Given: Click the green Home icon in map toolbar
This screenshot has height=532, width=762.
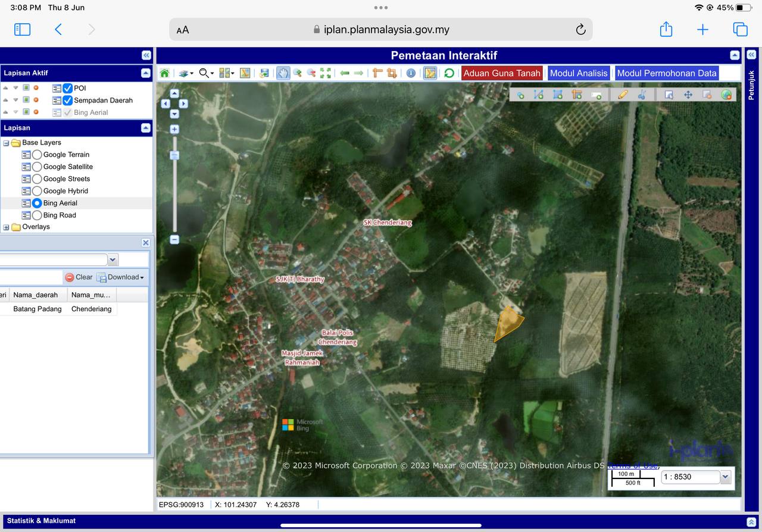Looking at the screenshot, I should pos(164,73).
